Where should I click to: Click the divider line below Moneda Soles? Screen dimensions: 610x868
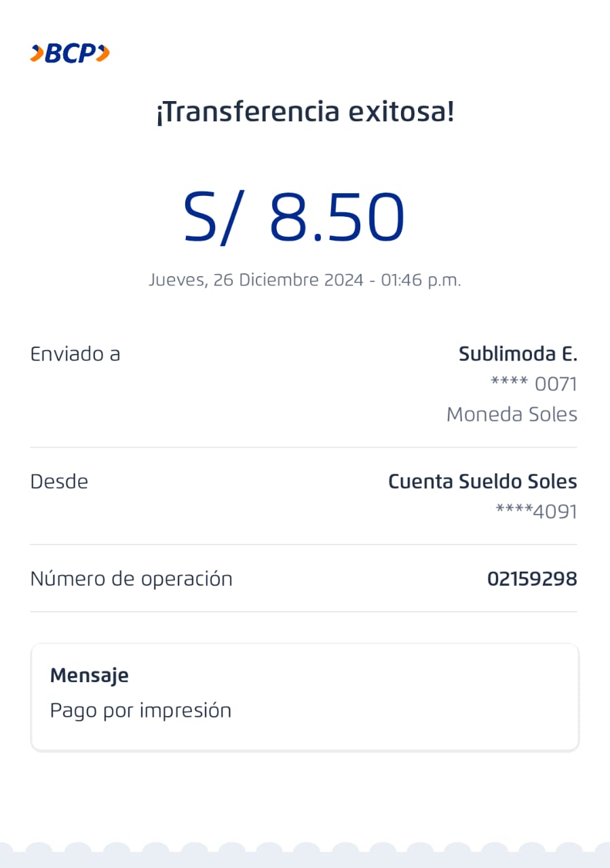tap(303, 448)
